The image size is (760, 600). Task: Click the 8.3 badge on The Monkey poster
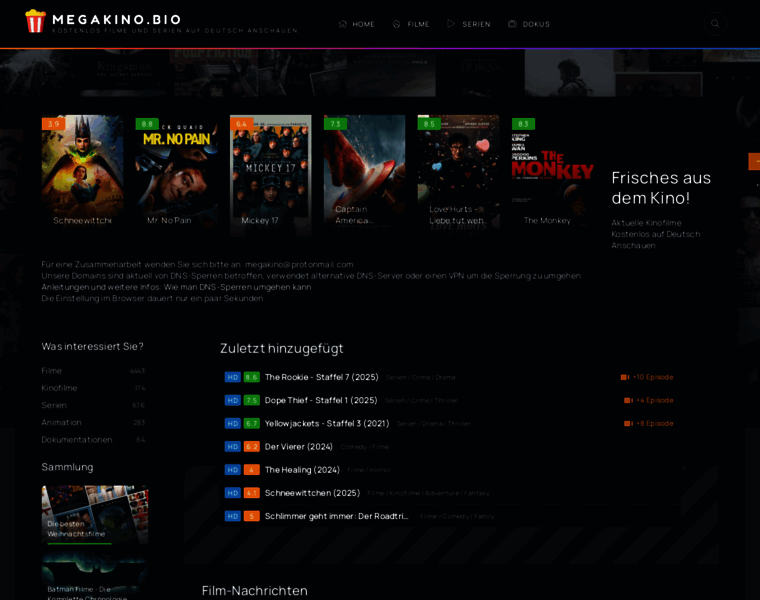click(x=523, y=124)
